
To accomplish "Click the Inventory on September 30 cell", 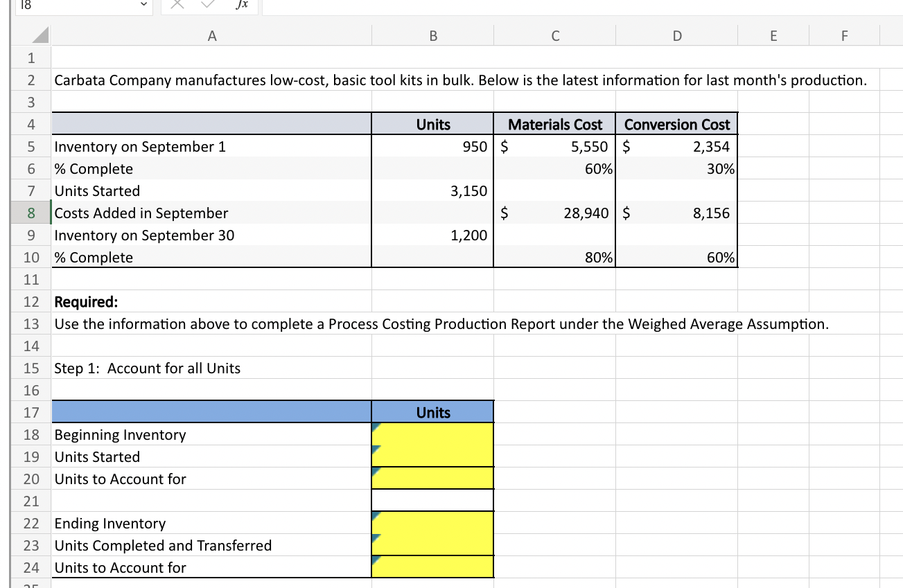I will point(211,235).
